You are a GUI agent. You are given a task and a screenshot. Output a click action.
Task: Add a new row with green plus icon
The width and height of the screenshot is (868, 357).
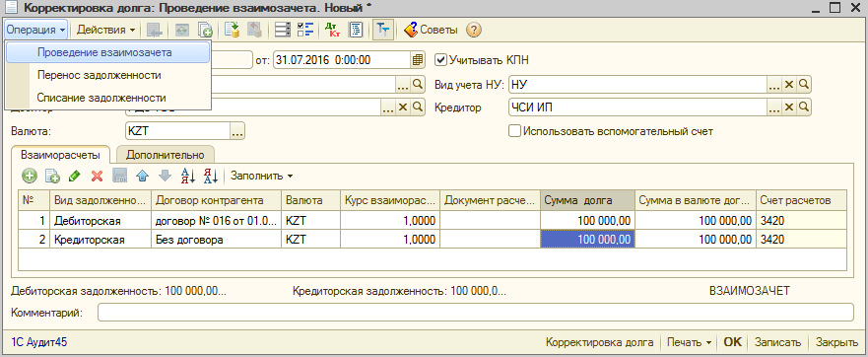pyautogui.click(x=30, y=177)
